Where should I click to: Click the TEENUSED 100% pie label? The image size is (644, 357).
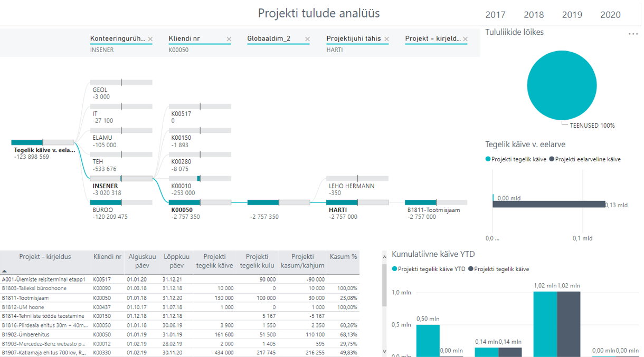pyautogui.click(x=592, y=126)
